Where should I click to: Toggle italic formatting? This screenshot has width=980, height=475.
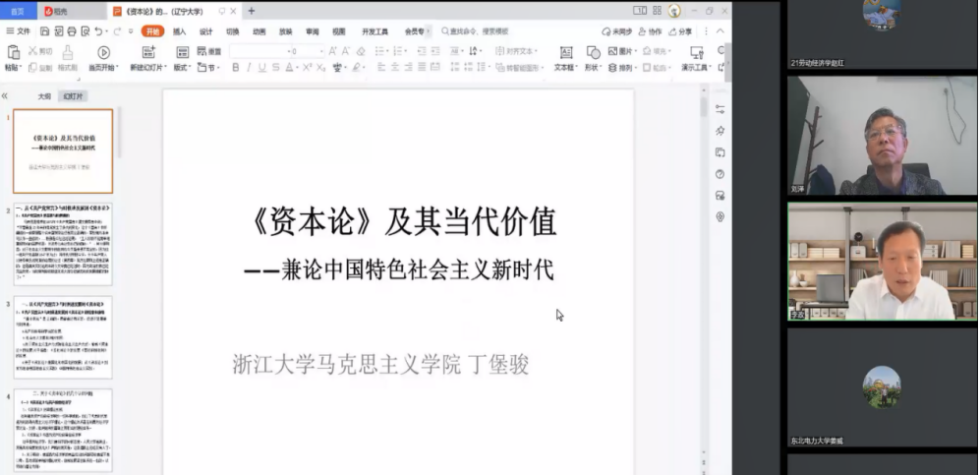click(249, 68)
